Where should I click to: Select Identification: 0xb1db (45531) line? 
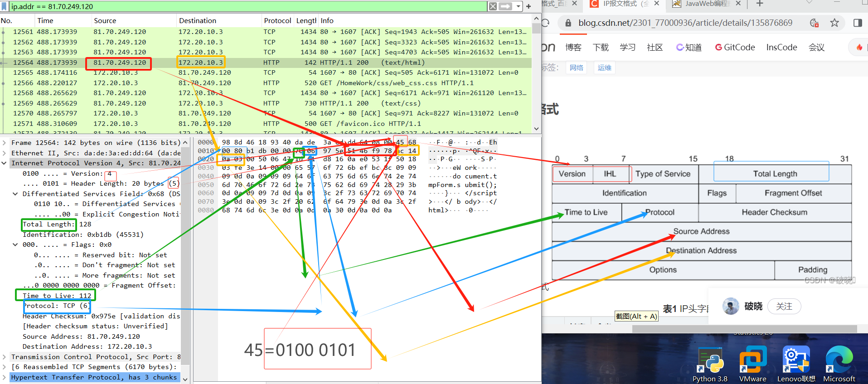point(83,235)
